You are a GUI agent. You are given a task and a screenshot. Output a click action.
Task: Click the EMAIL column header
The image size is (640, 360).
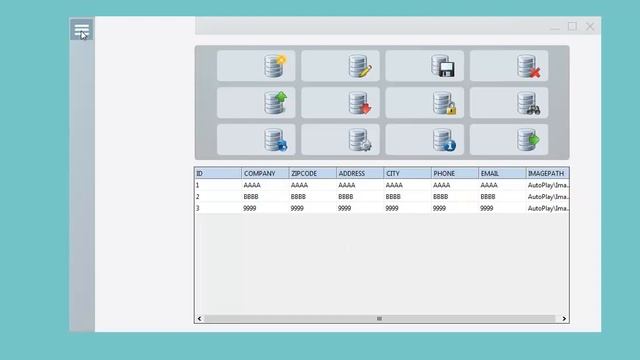(502, 173)
